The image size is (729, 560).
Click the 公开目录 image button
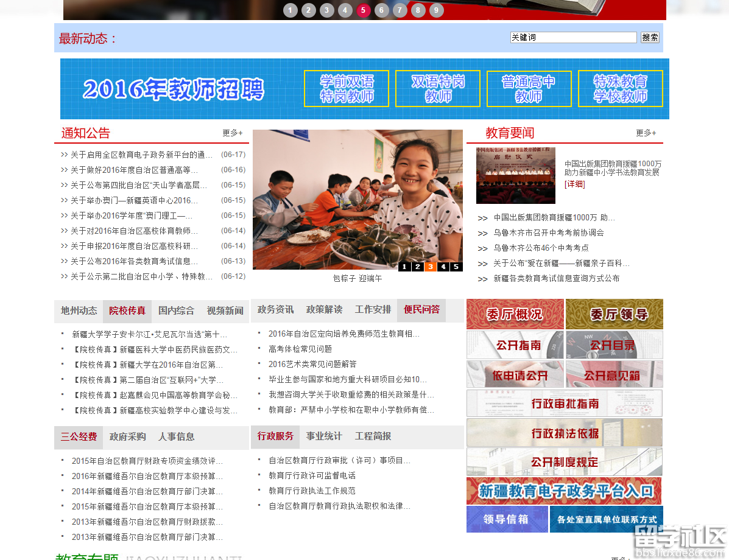coord(614,345)
